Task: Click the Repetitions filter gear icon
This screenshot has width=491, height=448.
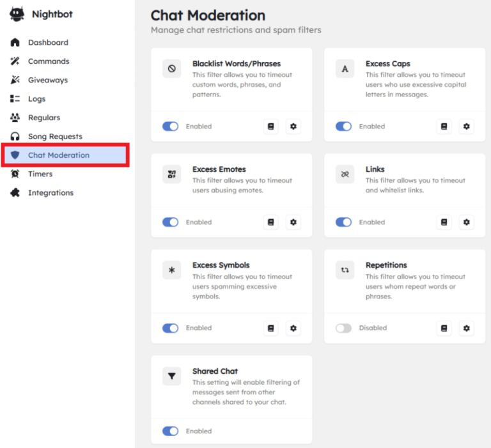Action: point(467,328)
